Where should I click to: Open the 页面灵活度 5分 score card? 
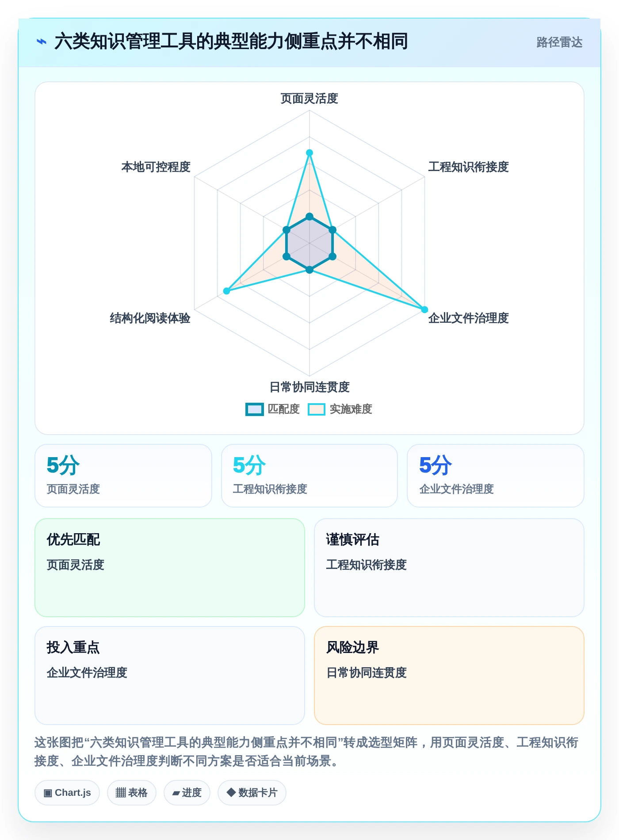point(123,476)
